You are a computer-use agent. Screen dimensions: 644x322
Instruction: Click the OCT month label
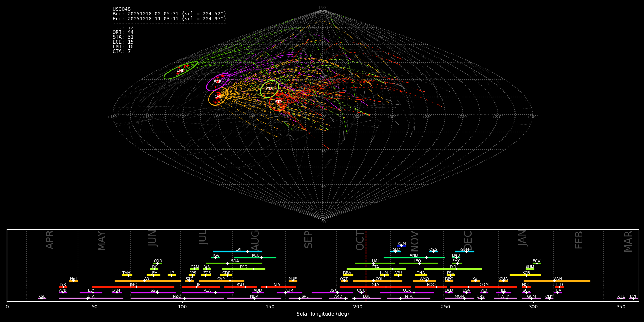coord(360,240)
